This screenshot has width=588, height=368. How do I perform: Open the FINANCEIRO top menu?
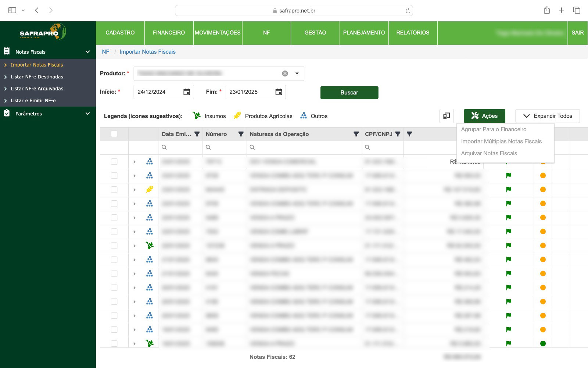[x=169, y=33]
